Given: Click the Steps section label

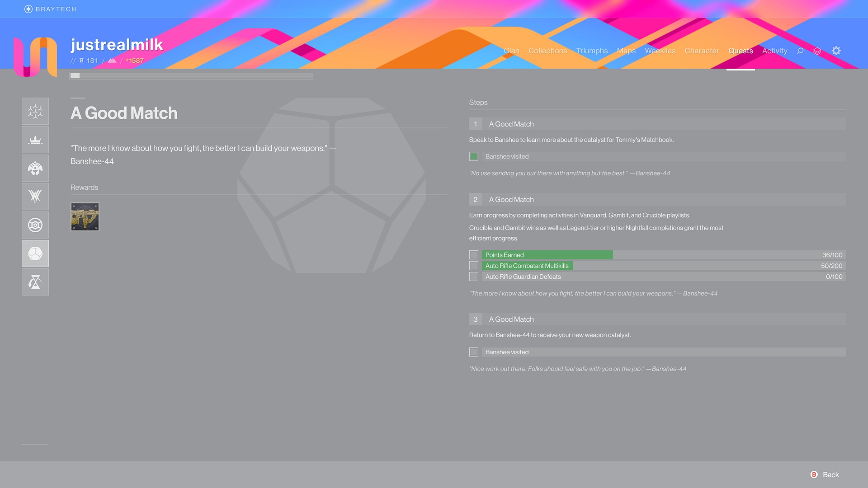Looking at the screenshot, I should pyautogui.click(x=478, y=103).
